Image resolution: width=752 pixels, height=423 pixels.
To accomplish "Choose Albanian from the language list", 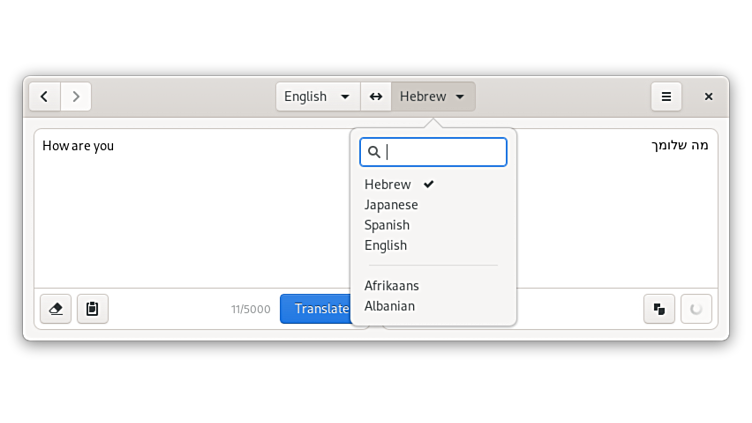I will (389, 306).
